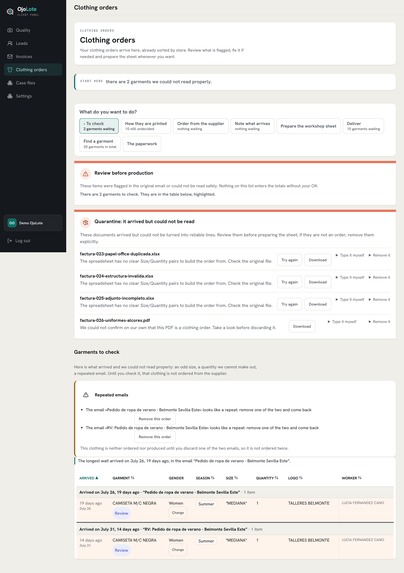Click Change gender on July 26 garment
The image size is (404, 573).
(x=178, y=513)
